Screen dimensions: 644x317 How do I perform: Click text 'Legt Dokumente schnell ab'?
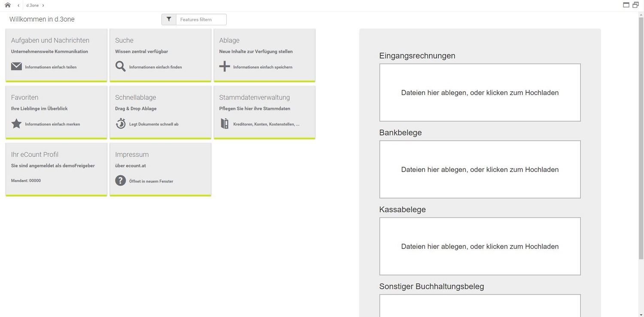tap(154, 124)
